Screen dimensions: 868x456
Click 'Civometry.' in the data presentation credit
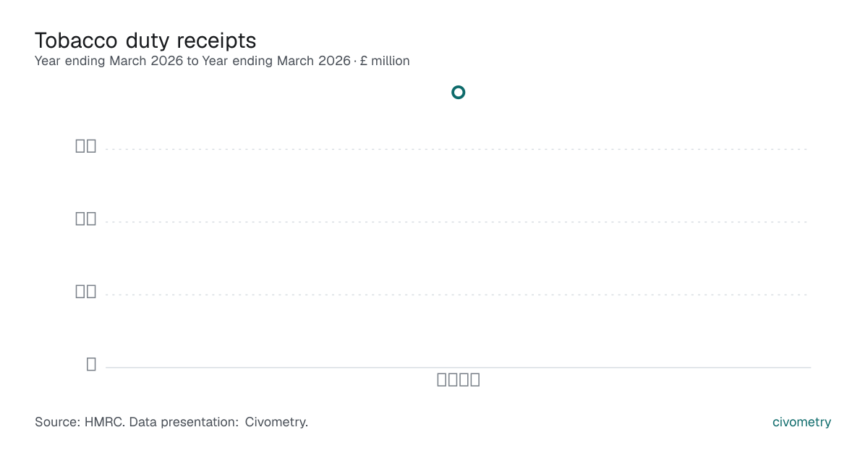click(x=276, y=422)
